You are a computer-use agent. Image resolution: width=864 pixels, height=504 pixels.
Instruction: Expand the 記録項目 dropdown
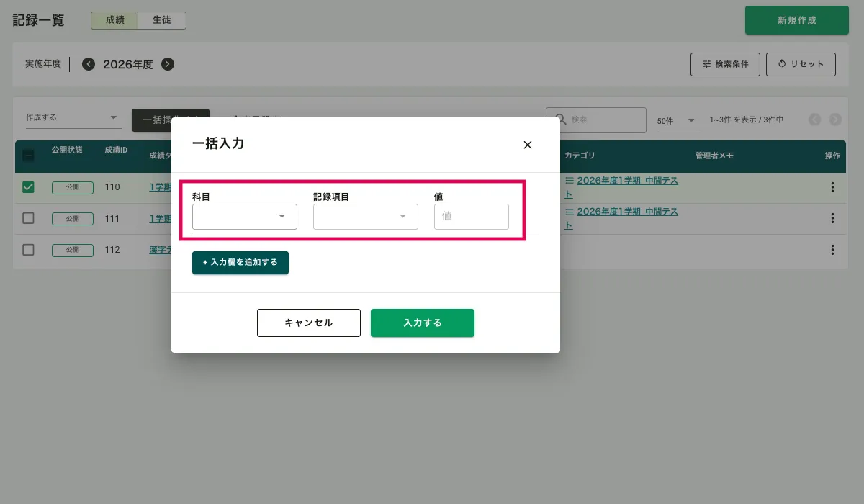tap(366, 217)
